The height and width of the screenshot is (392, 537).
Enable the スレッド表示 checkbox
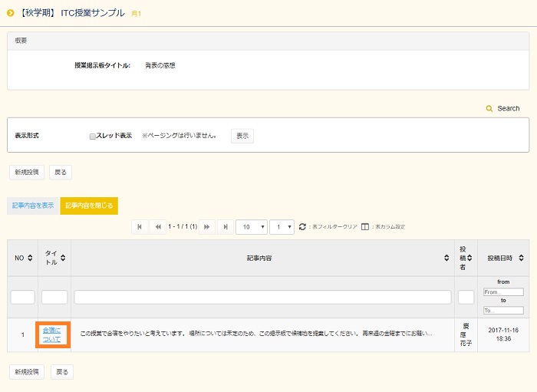(x=93, y=136)
